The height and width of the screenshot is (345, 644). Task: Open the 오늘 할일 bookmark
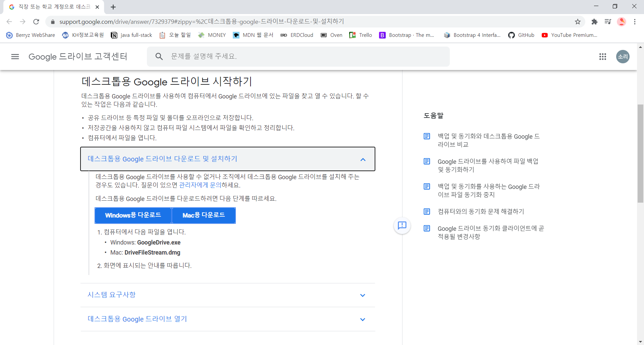(x=175, y=35)
